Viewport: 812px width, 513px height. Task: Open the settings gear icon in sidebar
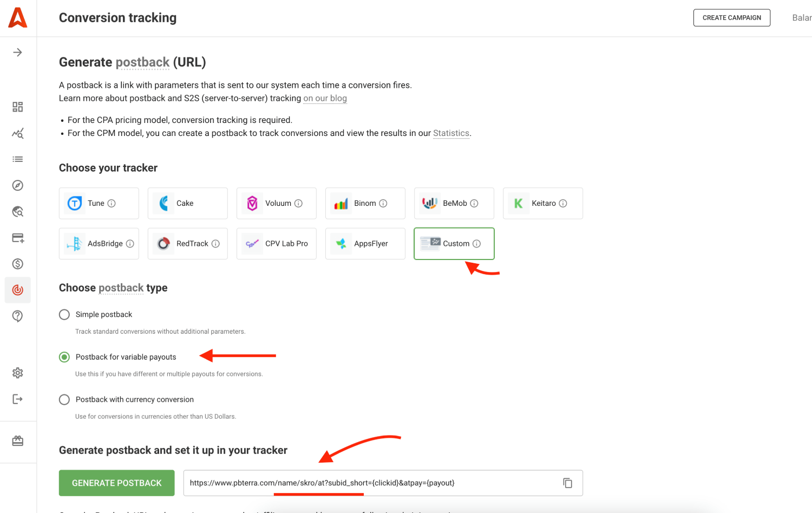point(18,373)
